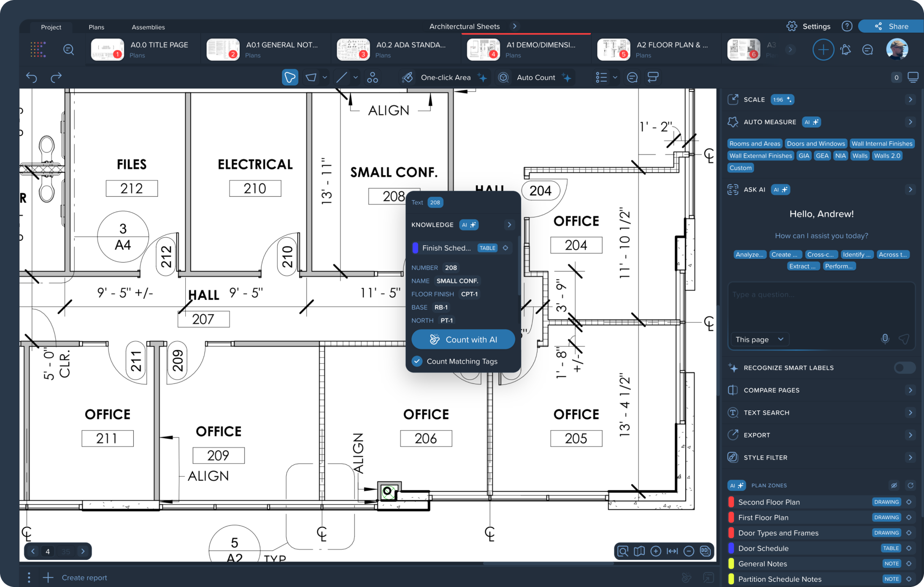Click the undo arrow icon
924x587 pixels.
(32, 77)
